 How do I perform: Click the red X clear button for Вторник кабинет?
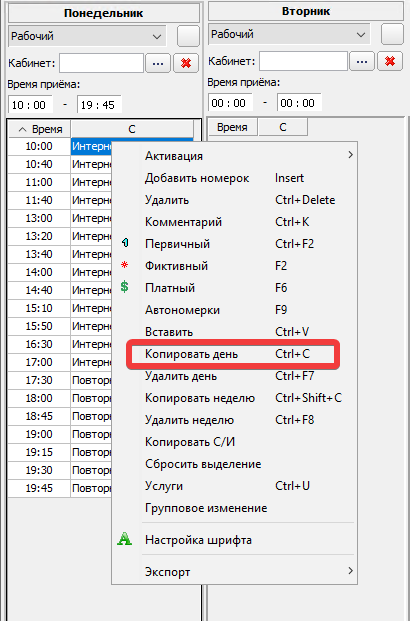[390, 61]
